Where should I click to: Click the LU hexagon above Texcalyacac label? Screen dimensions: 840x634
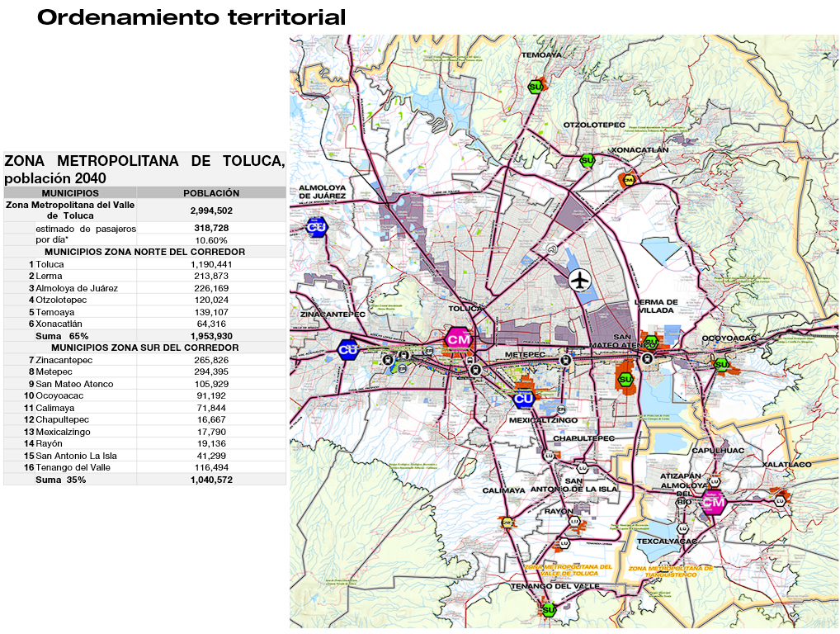(682, 528)
